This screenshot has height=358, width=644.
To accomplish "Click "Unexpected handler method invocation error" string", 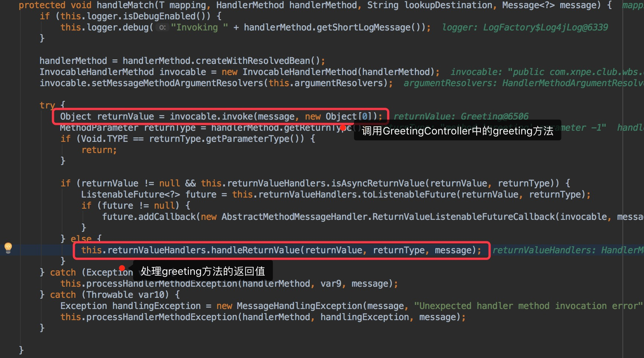I will (x=528, y=306).
